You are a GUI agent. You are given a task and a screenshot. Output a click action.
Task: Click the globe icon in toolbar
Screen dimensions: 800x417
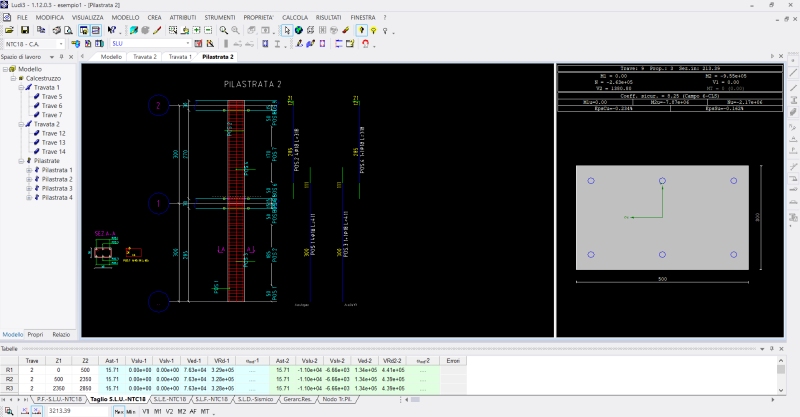[298, 31]
